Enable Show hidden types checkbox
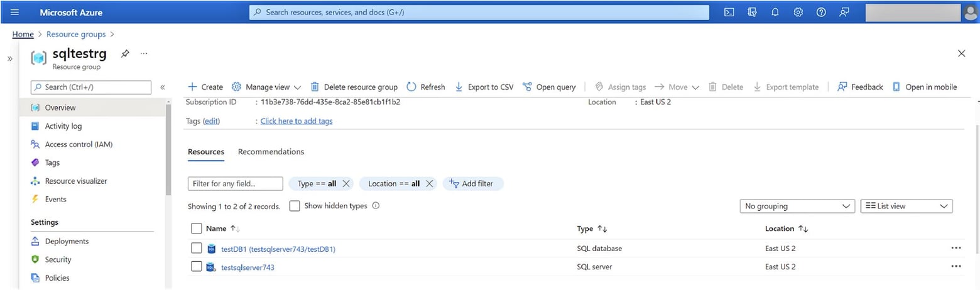 click(x=294, y=206)
